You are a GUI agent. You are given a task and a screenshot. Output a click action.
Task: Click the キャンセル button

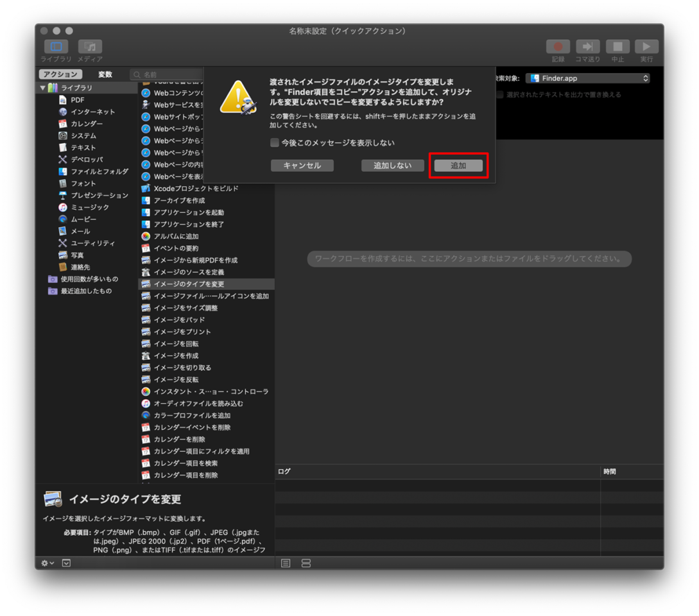(302, 166)
